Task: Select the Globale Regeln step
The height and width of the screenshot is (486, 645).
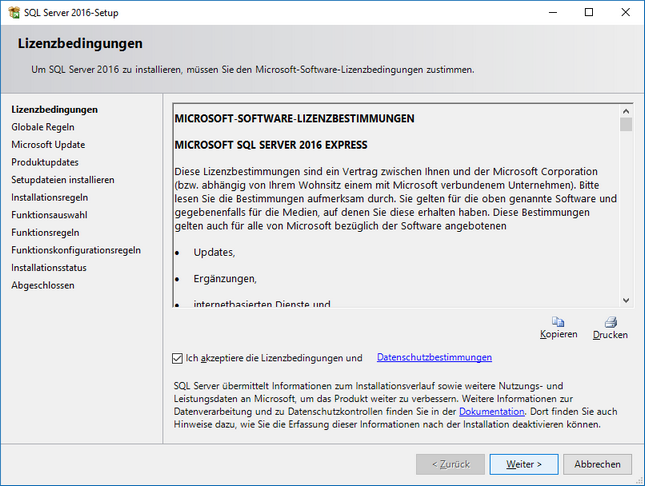Action: (43, 127)
